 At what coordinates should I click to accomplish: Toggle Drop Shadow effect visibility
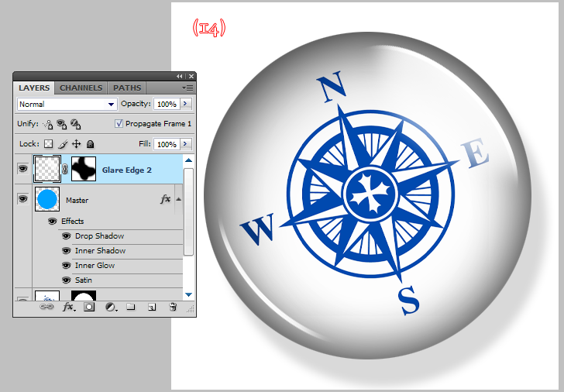coord(66,236)
